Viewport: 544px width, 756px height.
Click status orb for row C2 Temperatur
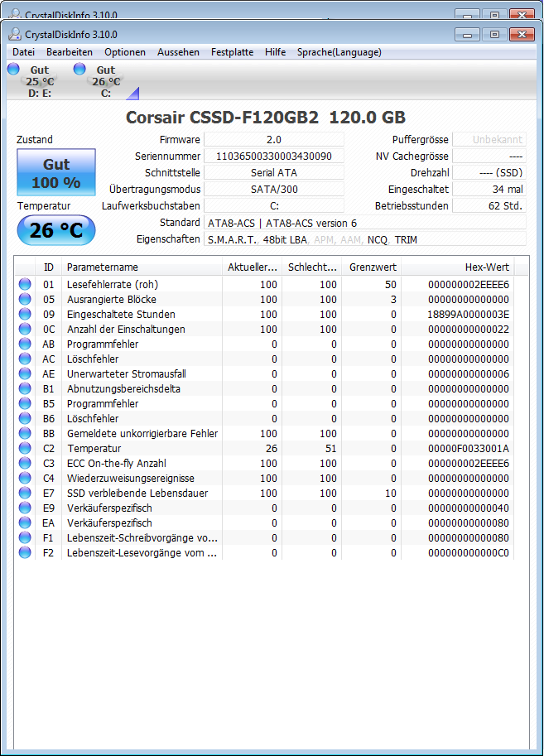25,449
